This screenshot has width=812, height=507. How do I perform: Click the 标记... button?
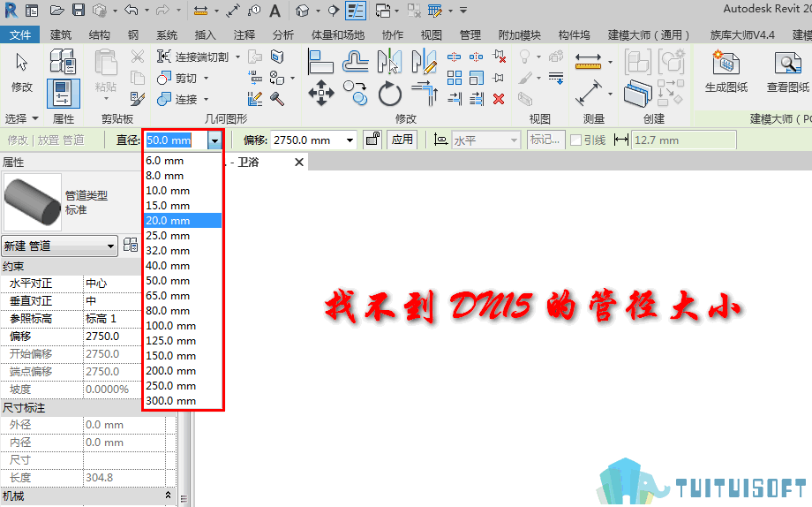(545, 140)
